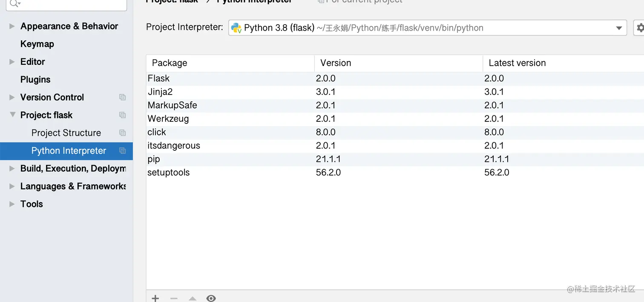644x302 pixels.
Task: Click the minus icon to uninstall package
Action: pos(174,298)
